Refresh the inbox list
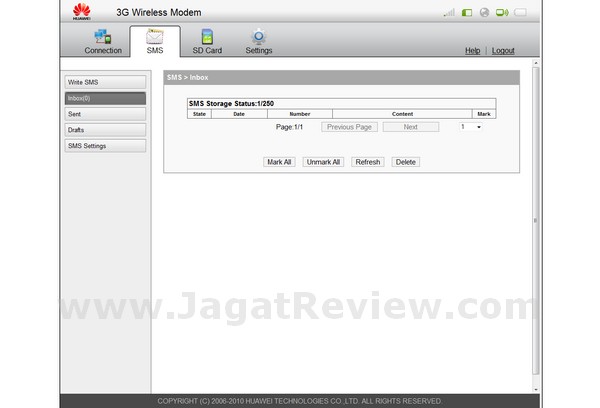 pos(367,162)
